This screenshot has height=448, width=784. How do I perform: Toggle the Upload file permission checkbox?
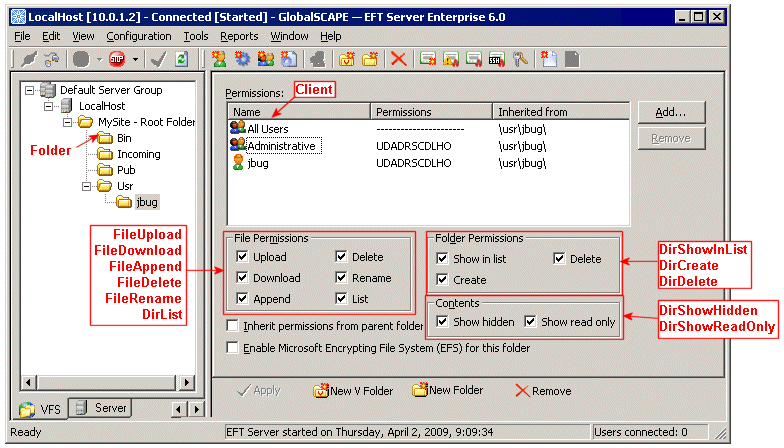[242, 257]
